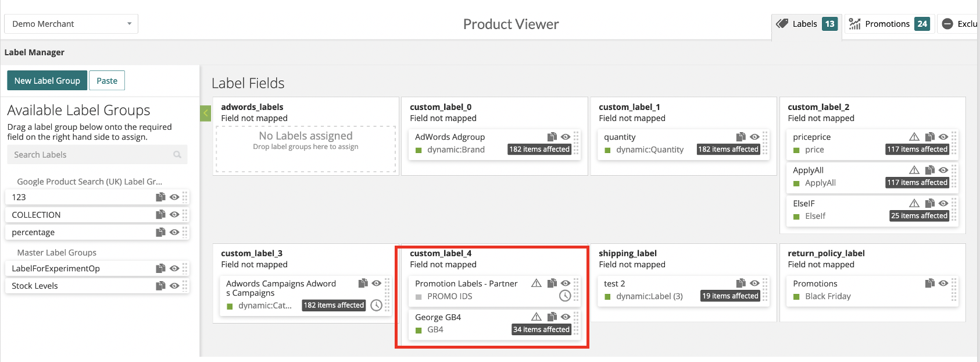Viewport: 980px width, 362px height.
Task: Toggle visibility of George GB4 label
Action: point(566,317)
